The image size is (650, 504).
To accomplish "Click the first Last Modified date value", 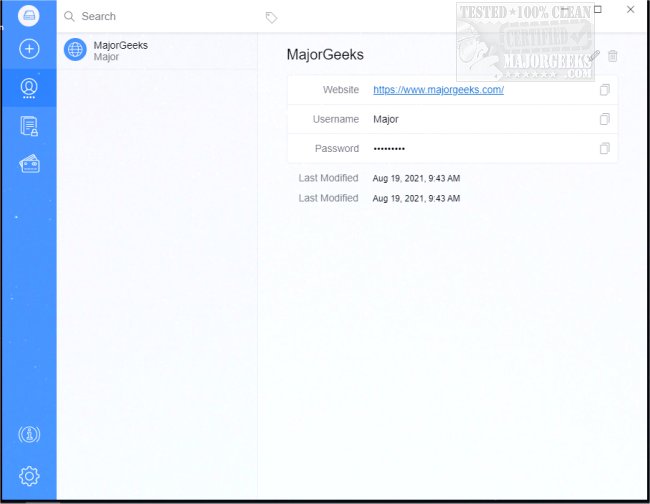I will 416,178.
